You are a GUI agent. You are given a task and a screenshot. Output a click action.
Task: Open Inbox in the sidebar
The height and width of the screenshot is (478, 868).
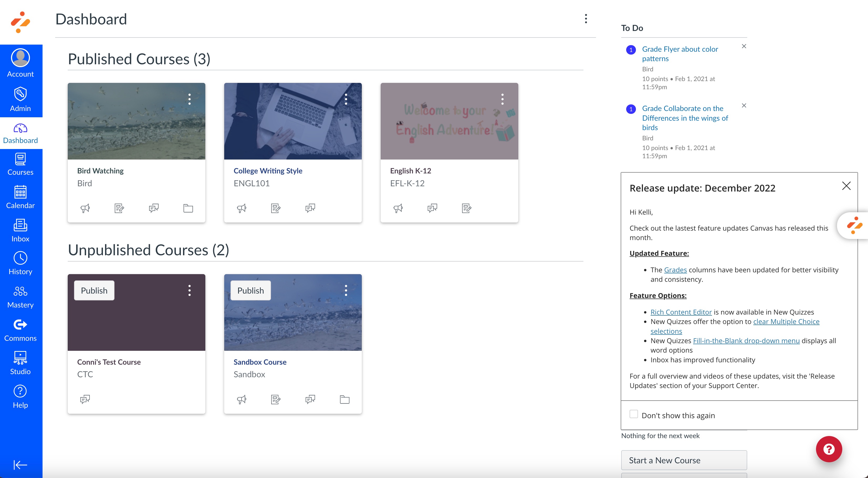point(20,230)
